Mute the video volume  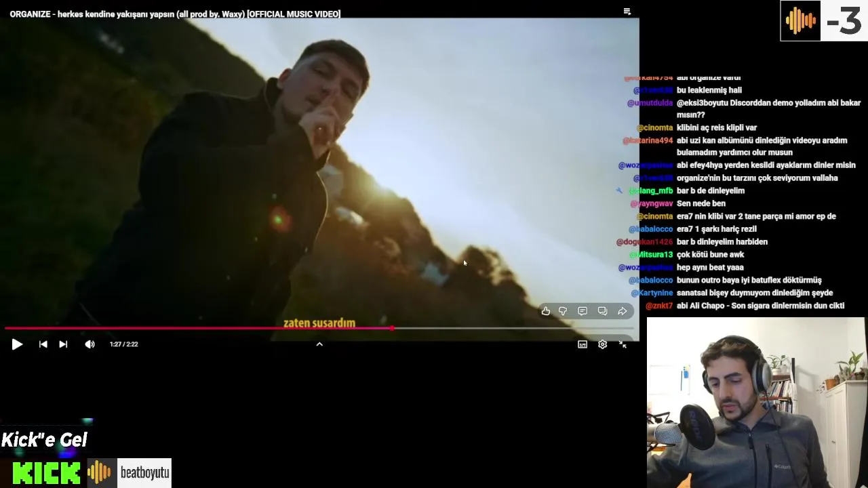coord(90,344)
